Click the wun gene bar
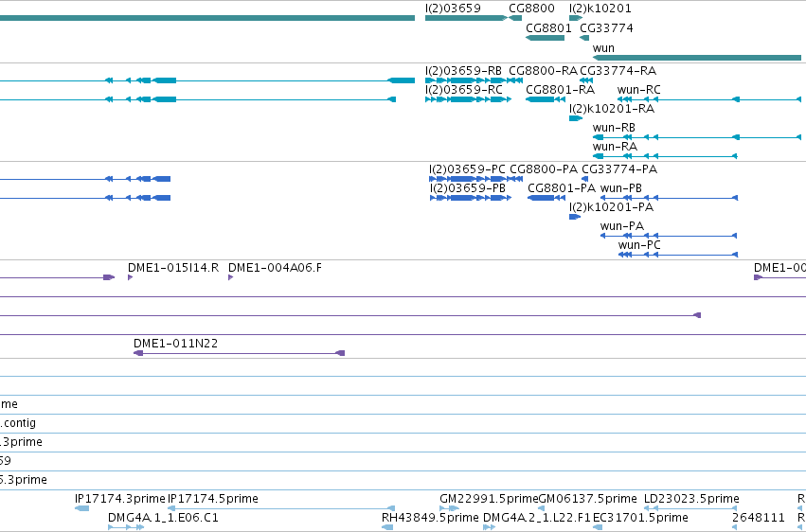This screenshot has height=532, width=806. pos(696,58)
